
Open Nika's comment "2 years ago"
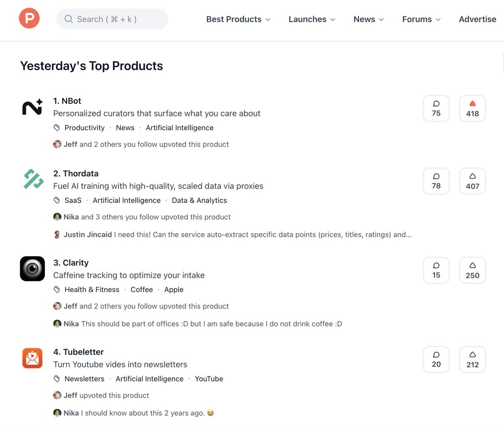[x=147, y=413]
